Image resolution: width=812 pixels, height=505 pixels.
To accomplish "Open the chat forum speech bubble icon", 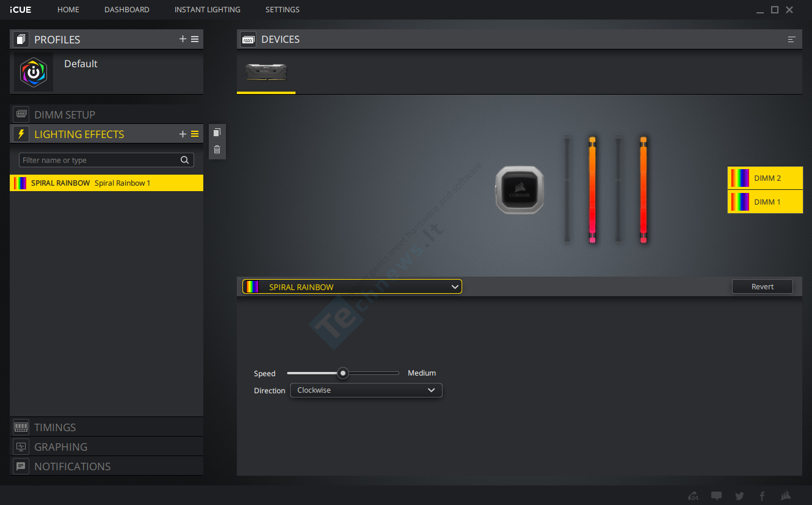I will click(717, 496).
